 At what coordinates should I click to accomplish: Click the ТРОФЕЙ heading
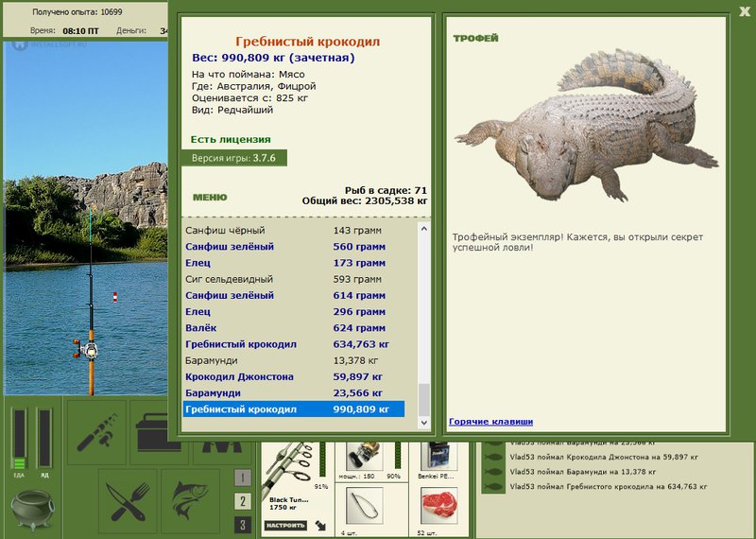[475, 38]
